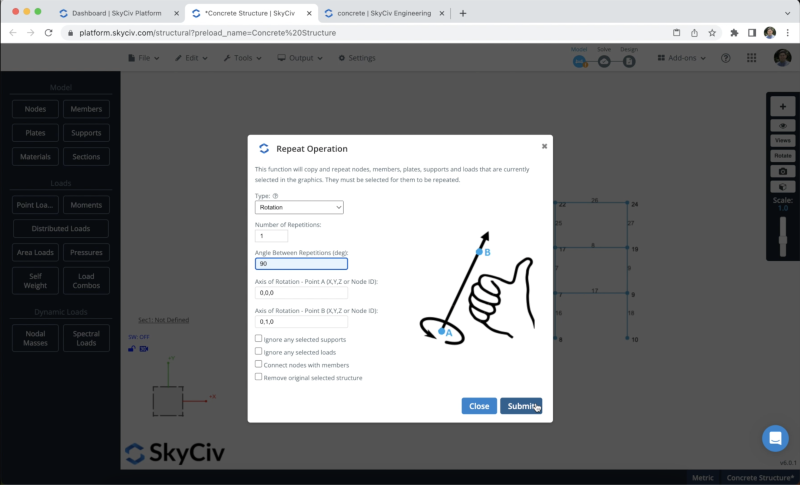This screenshot has width=800, height=485.
Task: Open the Members panel
Action: coord(86,109)
